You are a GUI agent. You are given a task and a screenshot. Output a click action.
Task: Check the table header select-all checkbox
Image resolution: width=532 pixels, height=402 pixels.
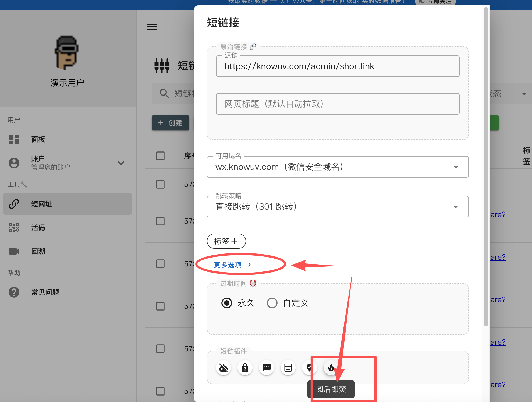coord(160,156)
